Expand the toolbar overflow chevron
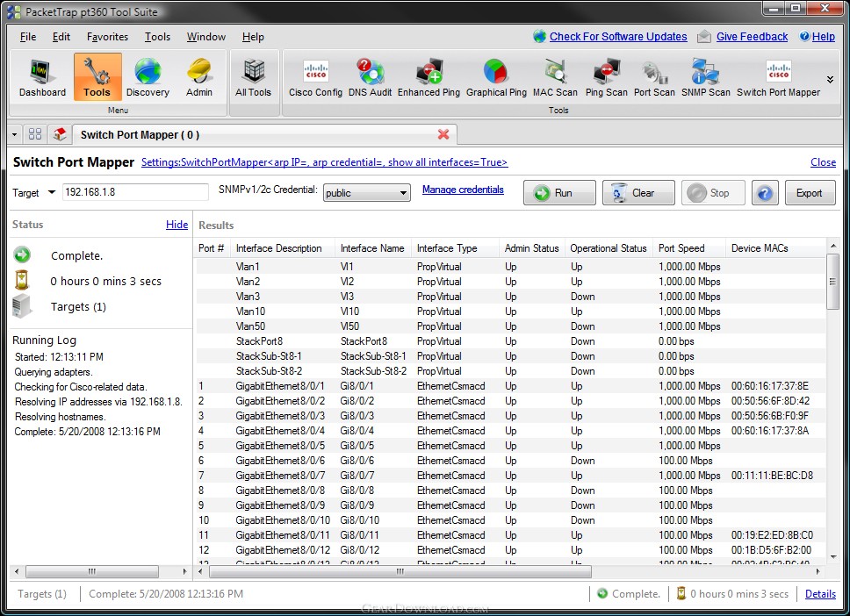This screenshot has width=850, height=616. tap(830, 79)
